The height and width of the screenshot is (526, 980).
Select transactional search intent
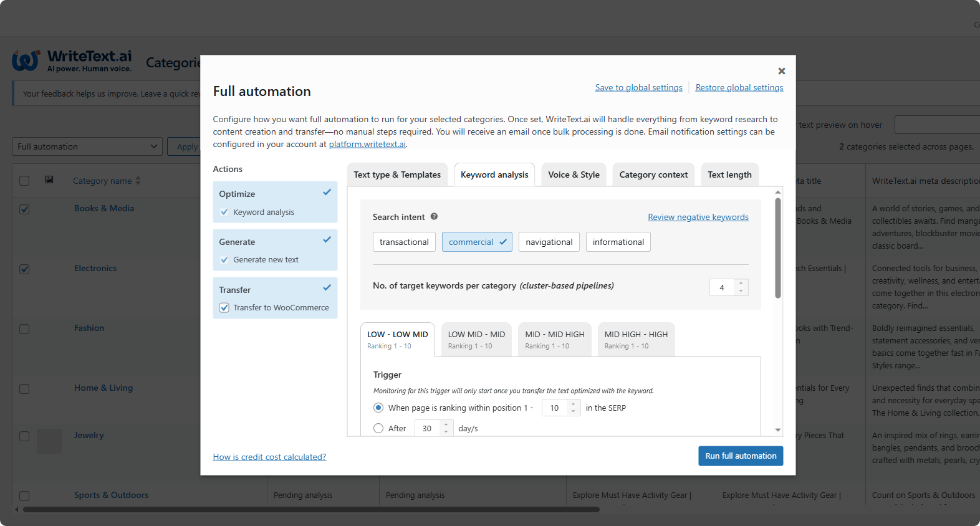[x=404, y=242]
